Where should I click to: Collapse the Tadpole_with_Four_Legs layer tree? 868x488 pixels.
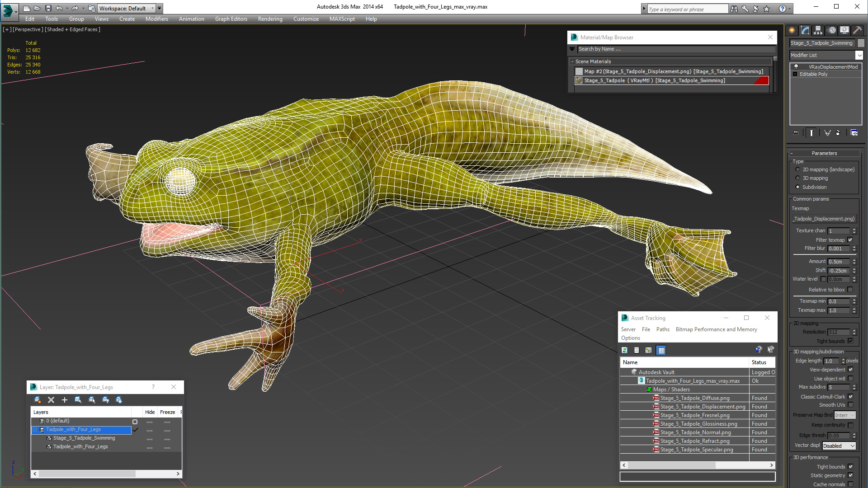point(34,430)
